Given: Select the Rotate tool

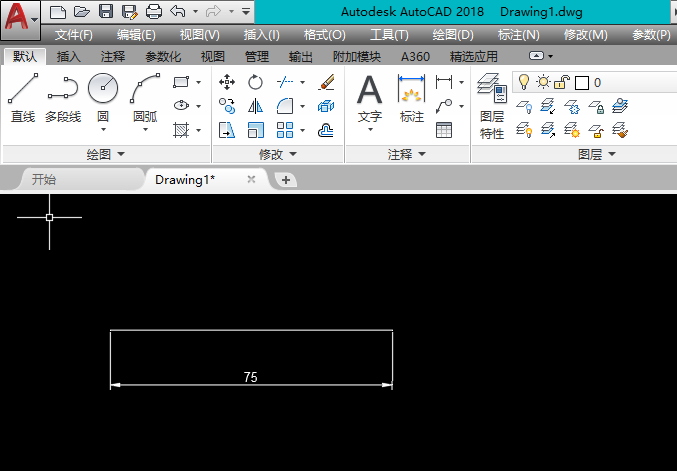Looking at the screenshot, I should [x=255, y=82].
